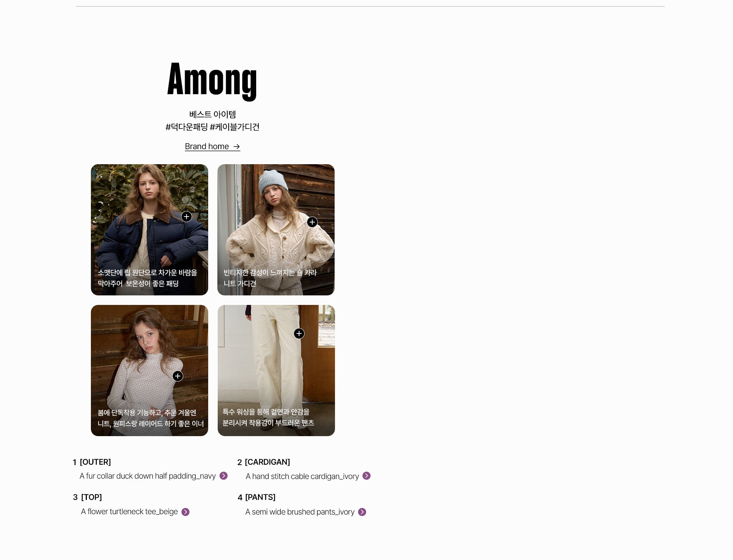
Task: Click the arrow icon beside Brand home
Action: tap(237, 147)
